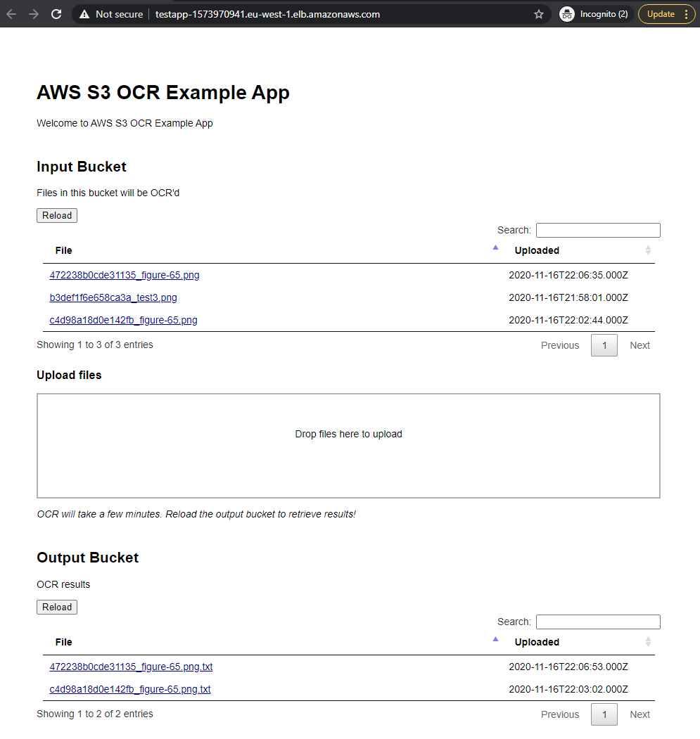Click the Drop files here upload zone
Viewport: 700px width, 739px height.
(348, 445)
